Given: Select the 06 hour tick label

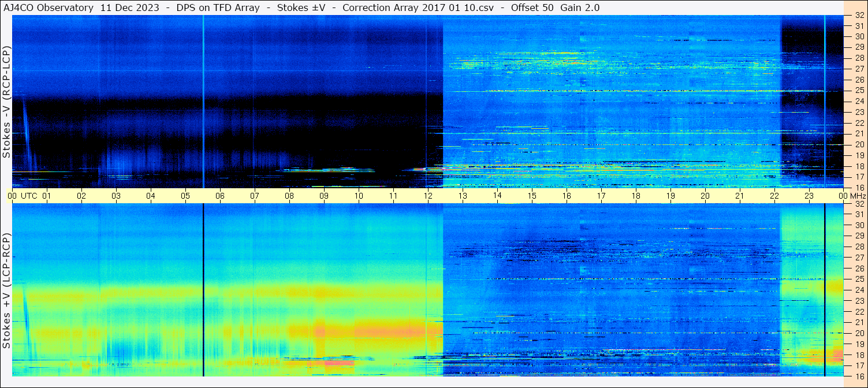Looking at the screenshot, I should (220, 196).
